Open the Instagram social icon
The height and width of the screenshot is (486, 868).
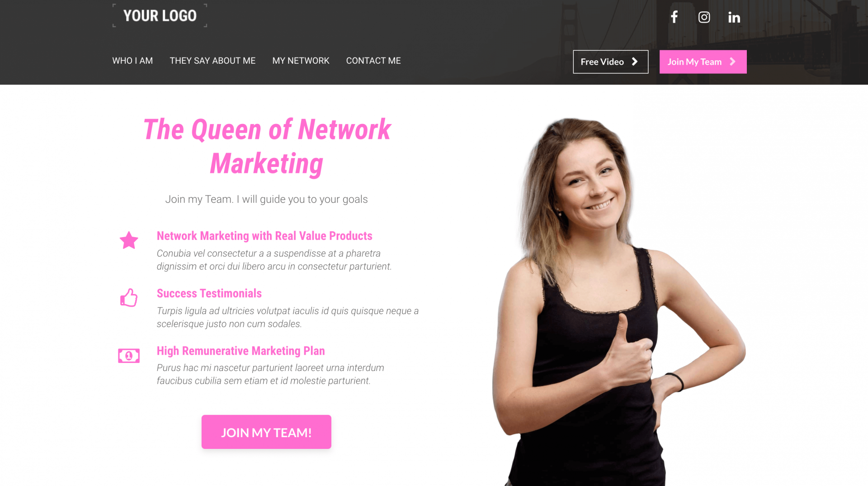704,17
